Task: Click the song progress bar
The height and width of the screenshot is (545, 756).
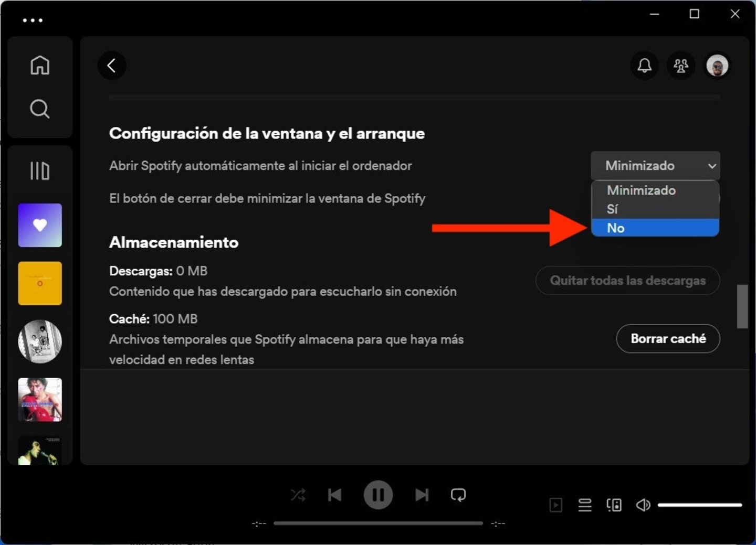Action: tap(378, 523)
